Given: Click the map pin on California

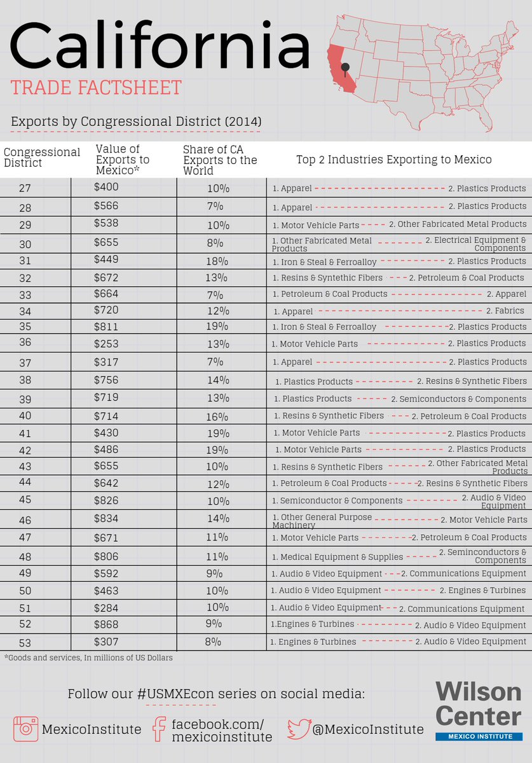Looking at the screenshot, I should pyautogui.click(x=345, y=70).
